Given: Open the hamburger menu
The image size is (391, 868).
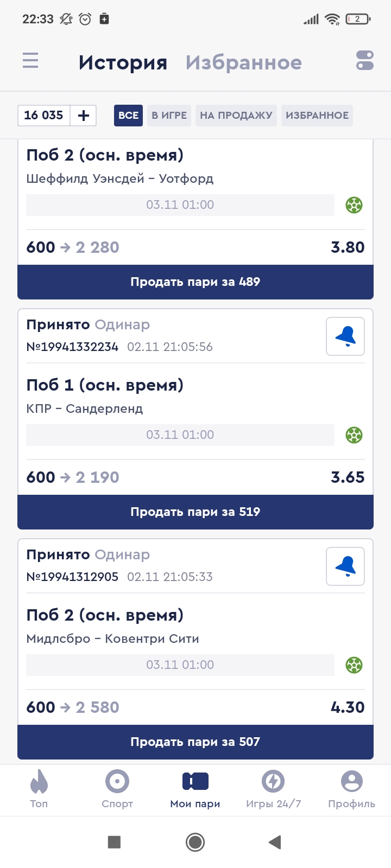Looking at the screenshot, I should [x=30, y=60].
